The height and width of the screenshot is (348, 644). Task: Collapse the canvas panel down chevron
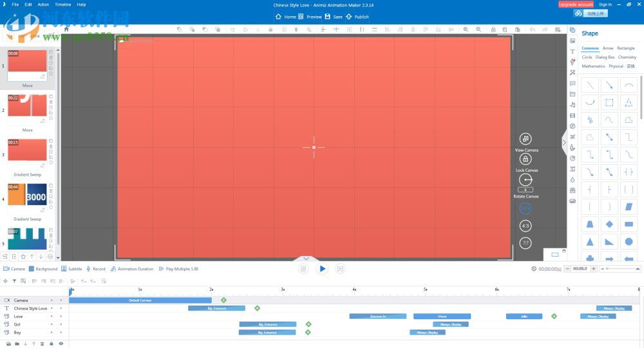coord(306,259)
